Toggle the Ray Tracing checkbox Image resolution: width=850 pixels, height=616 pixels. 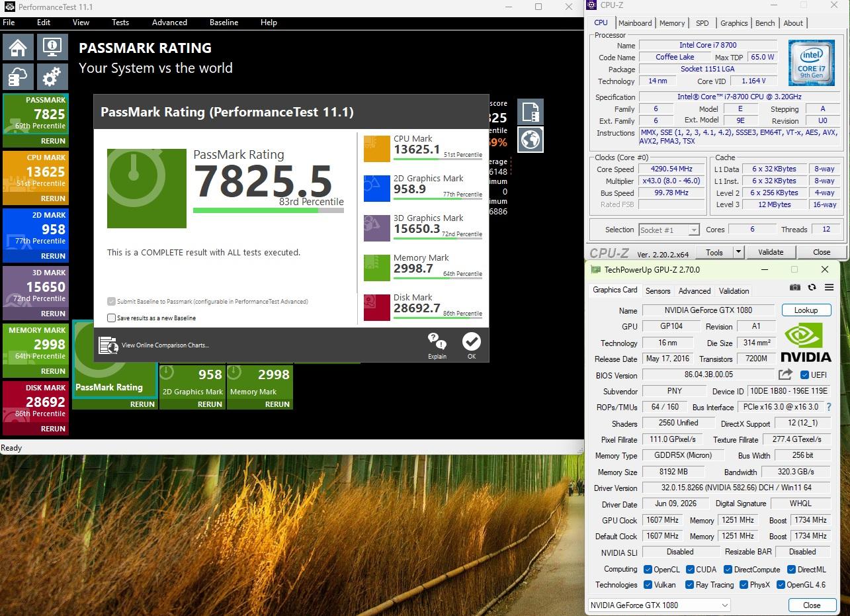pos(690,584)
